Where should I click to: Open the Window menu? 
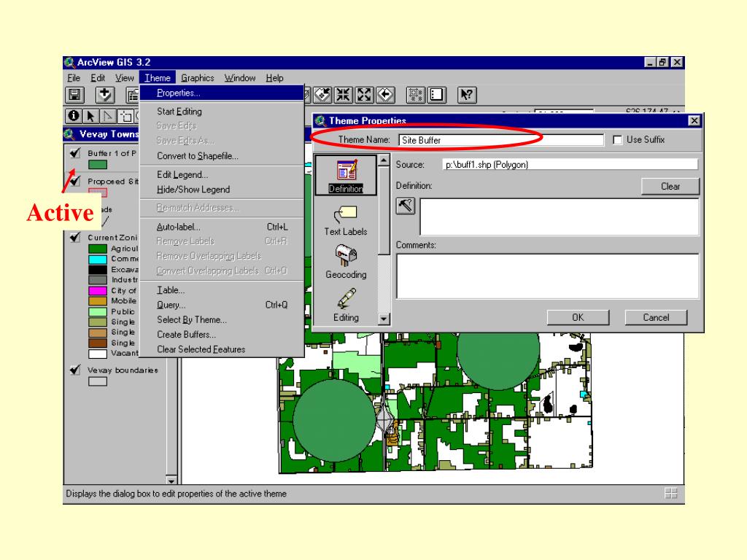[240, 78]
